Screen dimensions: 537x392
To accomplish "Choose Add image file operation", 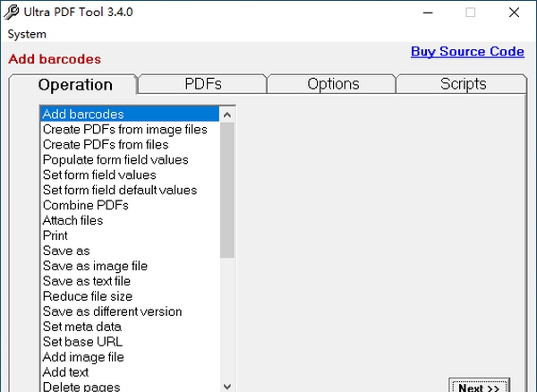I will pyautogui.click(x=130, y=357).
